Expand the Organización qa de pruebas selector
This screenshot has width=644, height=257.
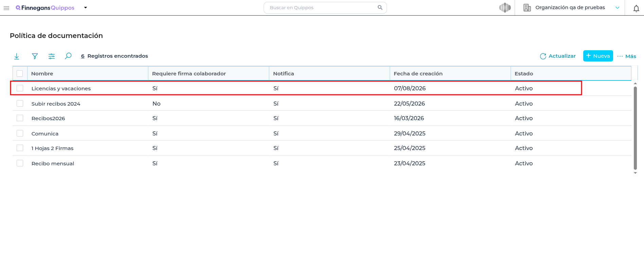pos(617,7)
